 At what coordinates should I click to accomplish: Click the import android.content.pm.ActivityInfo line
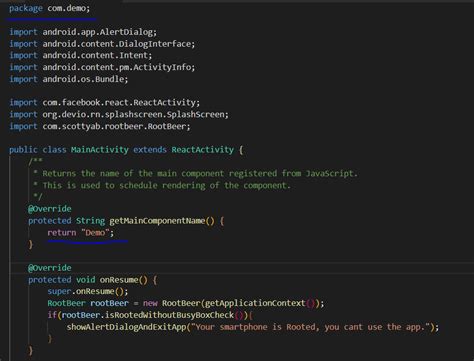[102, 67]
